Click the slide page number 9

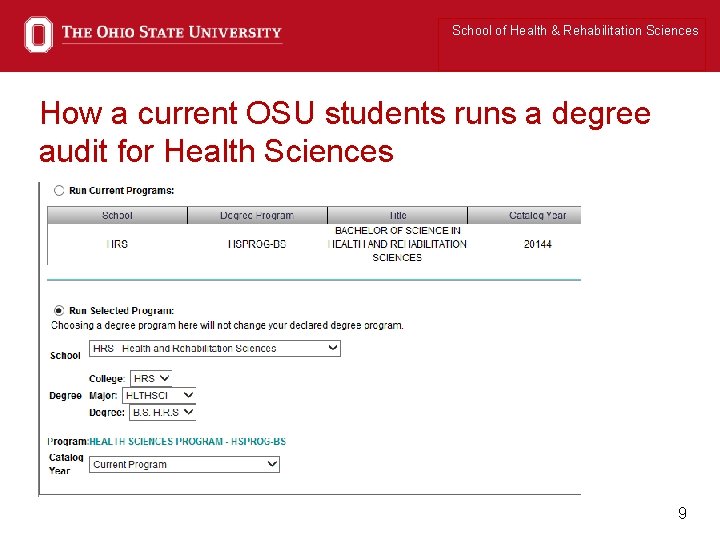682,513
